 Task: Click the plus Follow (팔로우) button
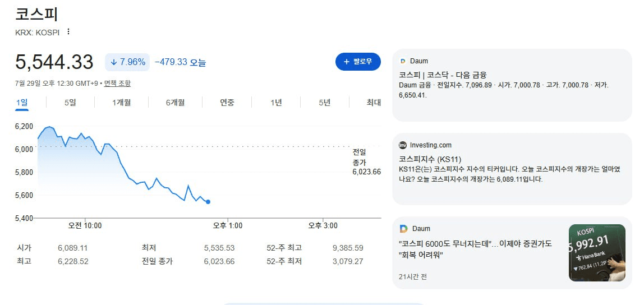tap(358, 62)
